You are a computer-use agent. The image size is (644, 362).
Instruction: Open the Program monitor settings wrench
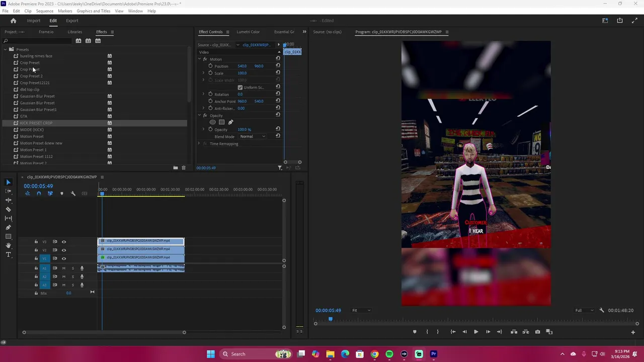[602, 310]
